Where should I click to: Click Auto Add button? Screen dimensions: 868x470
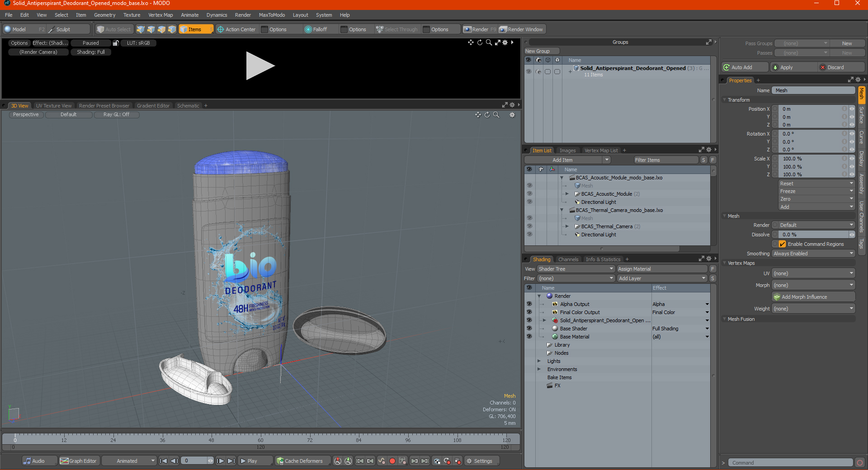[745, 67]
